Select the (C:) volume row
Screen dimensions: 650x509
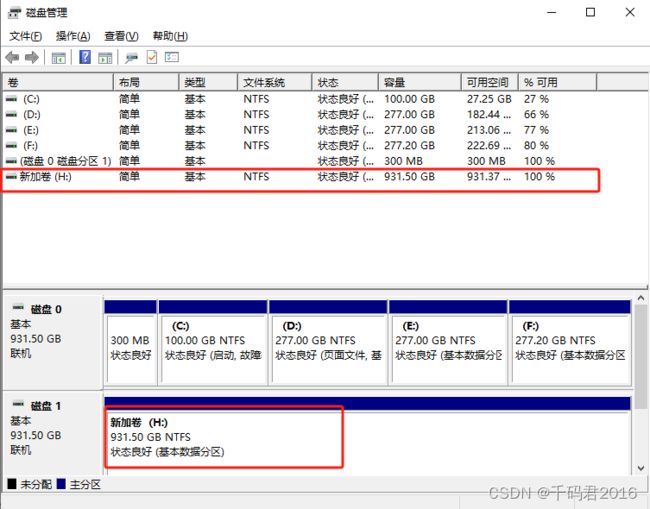(x=301, y=99)
